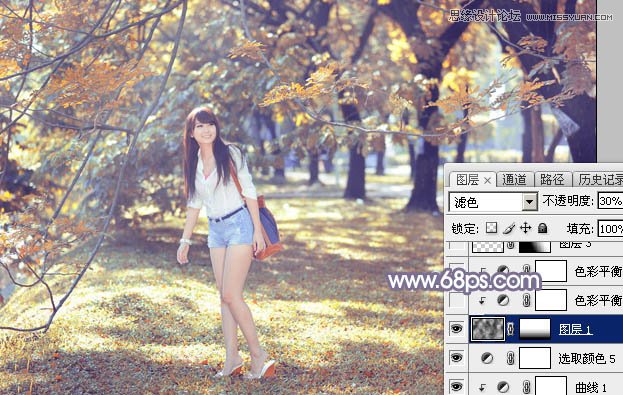This screenshot has height=395, width=623.
Task: Click the 不透明度 label text
Action: [x=568, y=201]
